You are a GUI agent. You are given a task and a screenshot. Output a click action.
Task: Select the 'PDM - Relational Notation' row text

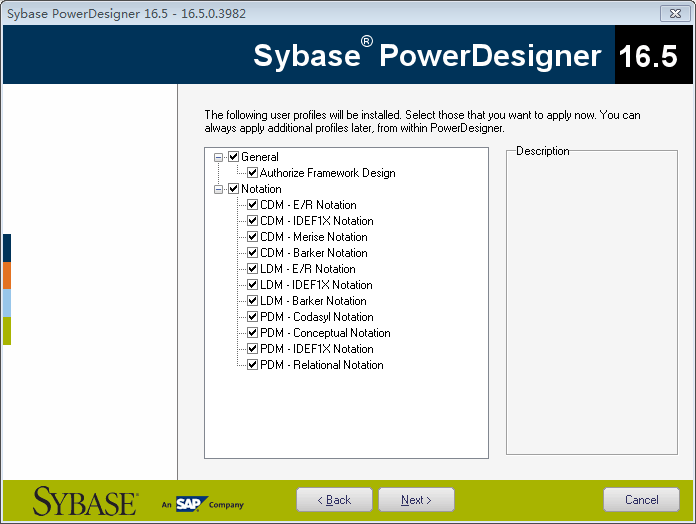pos(322,365)
